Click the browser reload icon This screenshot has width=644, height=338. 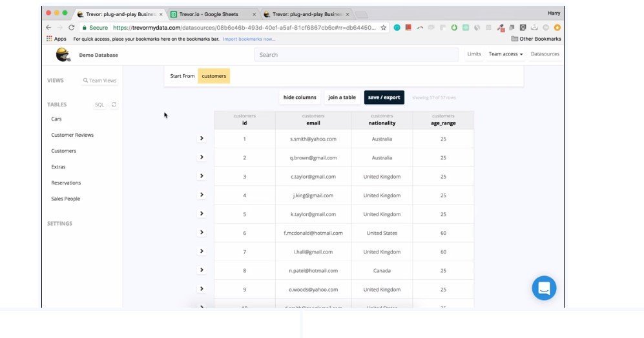click(71, 28)
